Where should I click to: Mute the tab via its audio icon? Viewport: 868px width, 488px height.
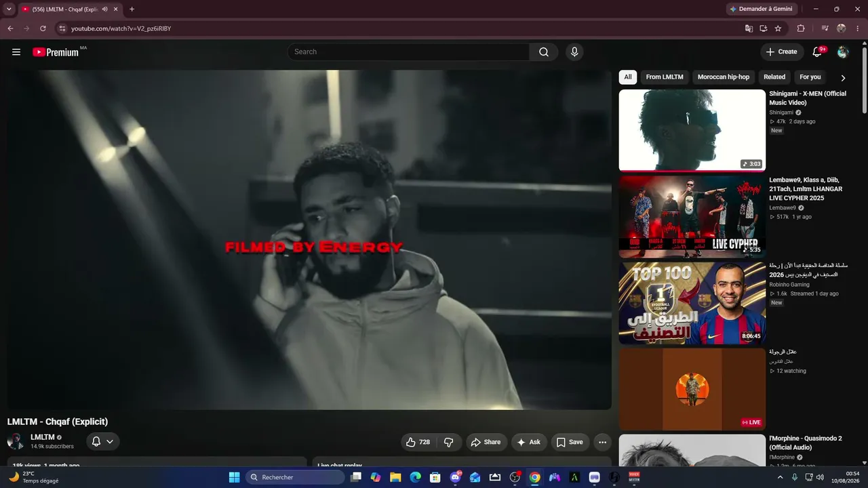[x=105, y=9]
